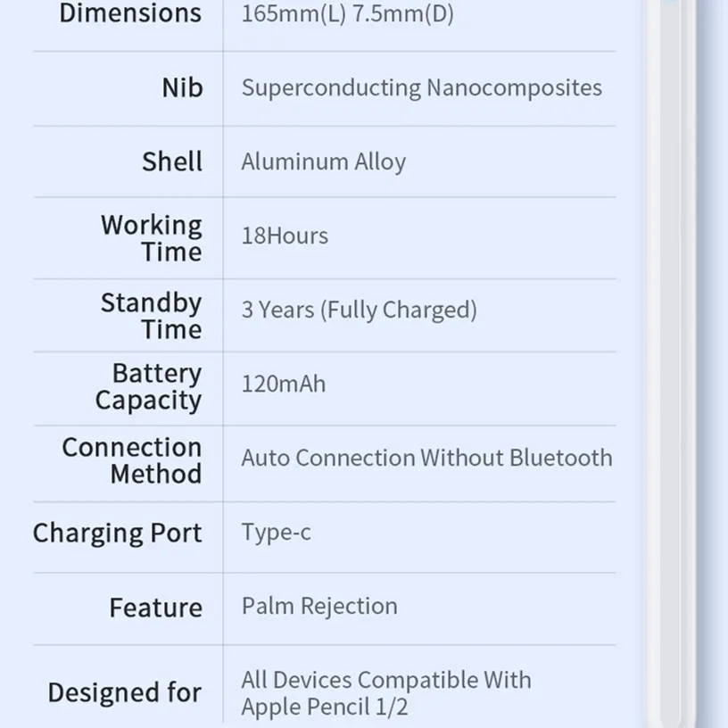Select 3 Years (Fully Charged) text
The image size is (728, 728).
pyautogui.click(x=360, y=310)
